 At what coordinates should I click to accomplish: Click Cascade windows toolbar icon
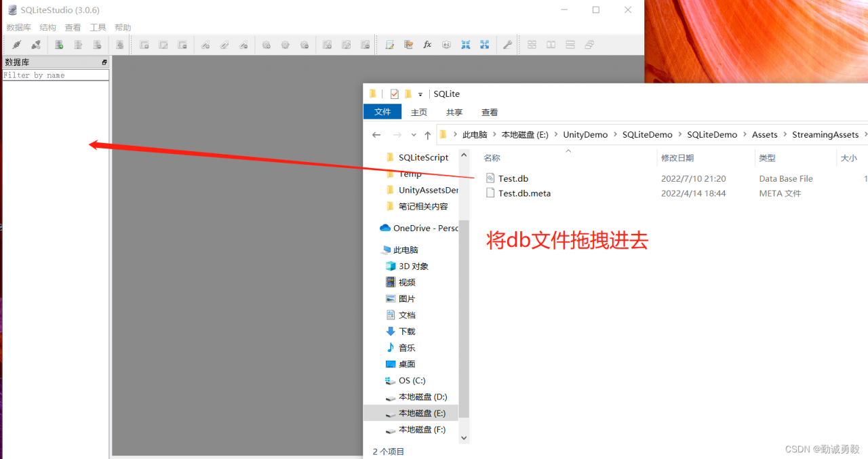coord(589,45)
